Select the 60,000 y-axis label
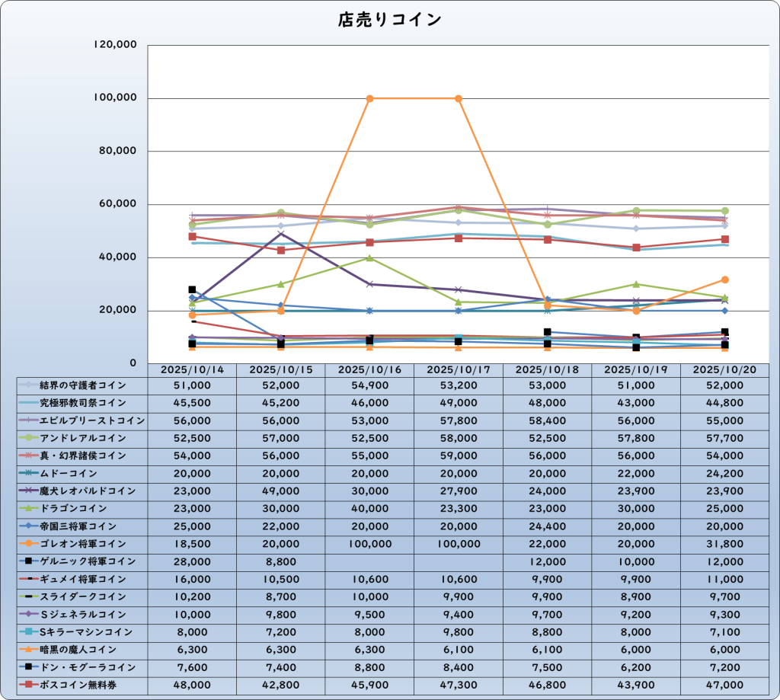780x700 pixels. (118, 204)
